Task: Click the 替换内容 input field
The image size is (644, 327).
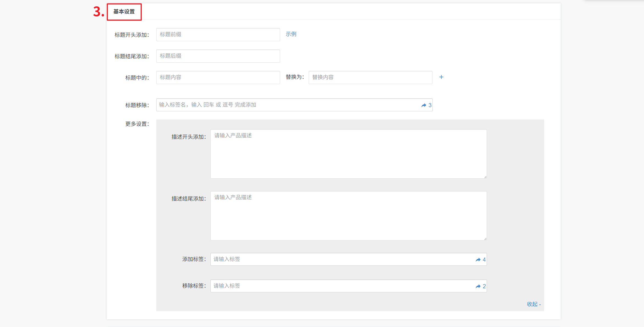Action: pos(370,77)
